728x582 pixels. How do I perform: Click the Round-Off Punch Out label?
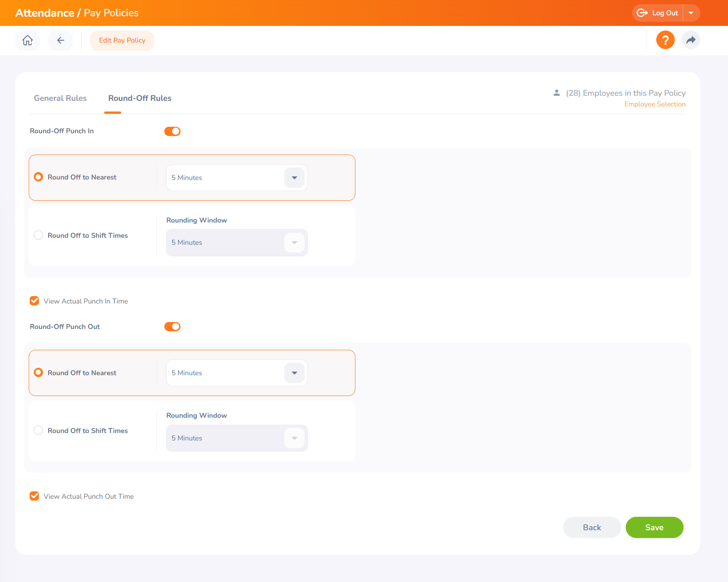point(65,327)
